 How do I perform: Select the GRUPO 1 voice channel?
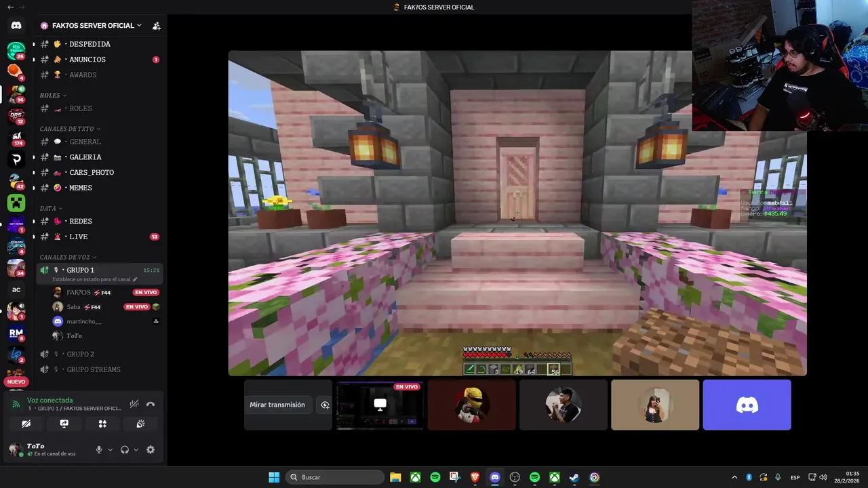tap(99, 274)
